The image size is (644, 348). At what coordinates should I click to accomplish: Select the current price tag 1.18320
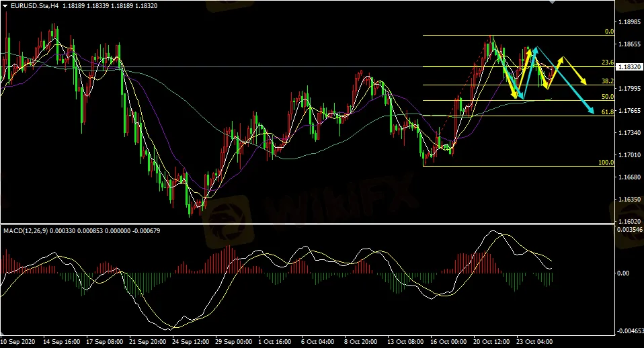[x=629, y=67]
